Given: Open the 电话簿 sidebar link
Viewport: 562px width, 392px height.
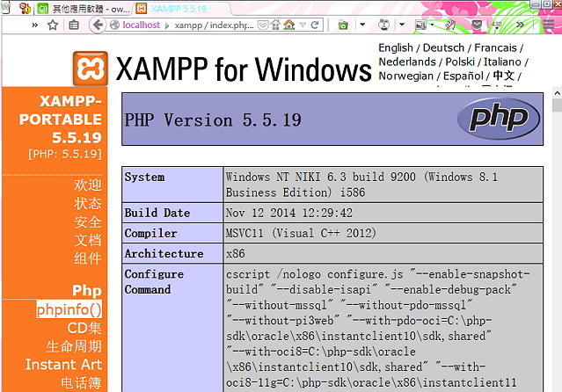Looking at the screenshot, I should (82, 383).
